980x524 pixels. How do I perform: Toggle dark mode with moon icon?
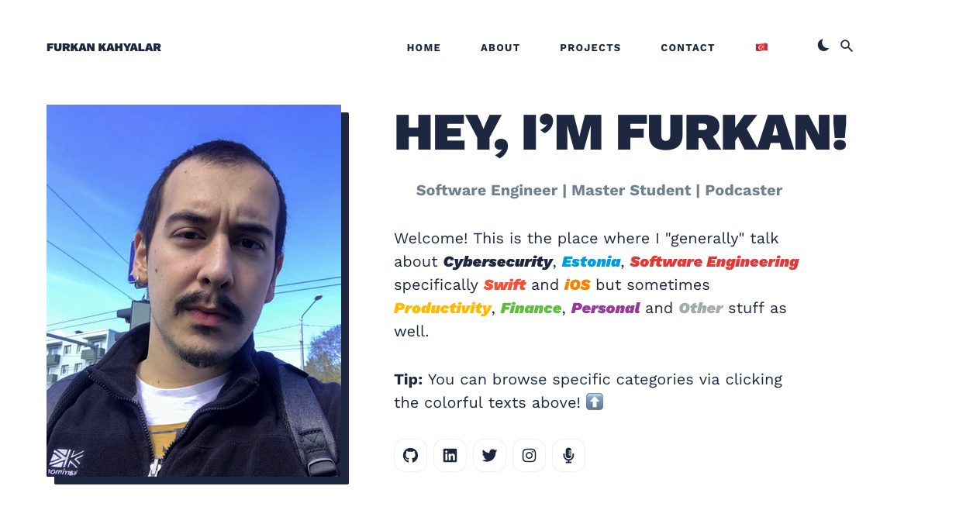[823, 46]
